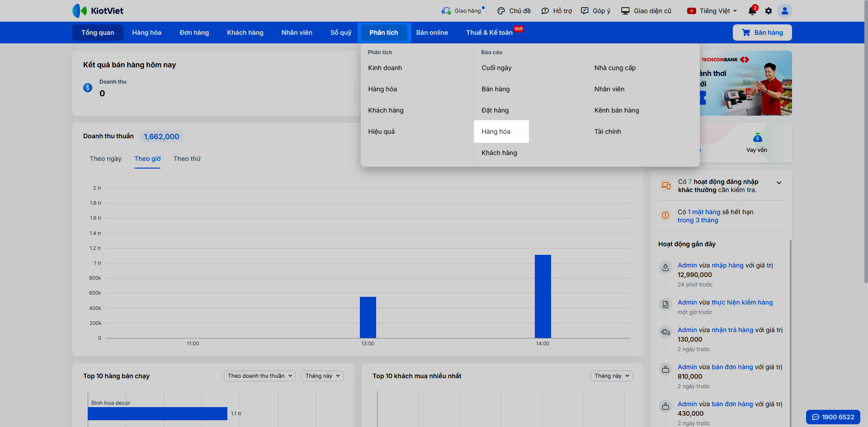This screenshot has width=868, height=427.
Task: Open Tháng này dropdown for top customers
Action: click(x=611, y=376)
